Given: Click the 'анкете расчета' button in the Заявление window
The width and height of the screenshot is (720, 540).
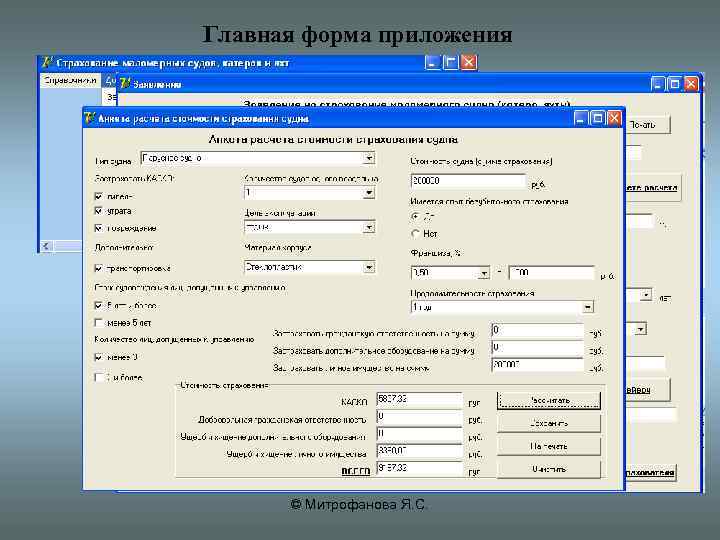Looking at the screenshot, I should coord(652,187).
